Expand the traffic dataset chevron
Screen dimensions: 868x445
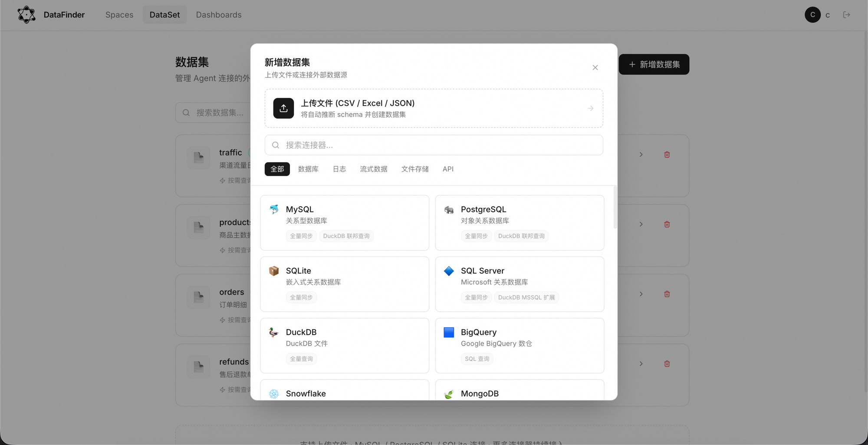[641, 155]
